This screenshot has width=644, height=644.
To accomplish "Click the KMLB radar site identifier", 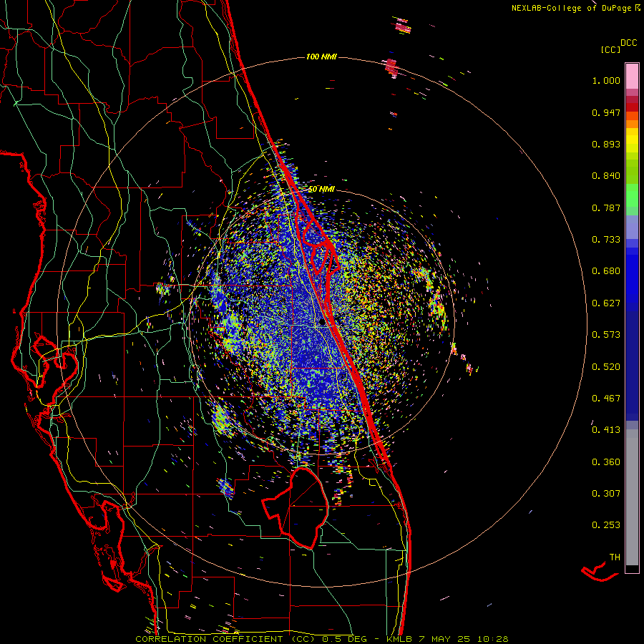I will click(x=399, y=639).
